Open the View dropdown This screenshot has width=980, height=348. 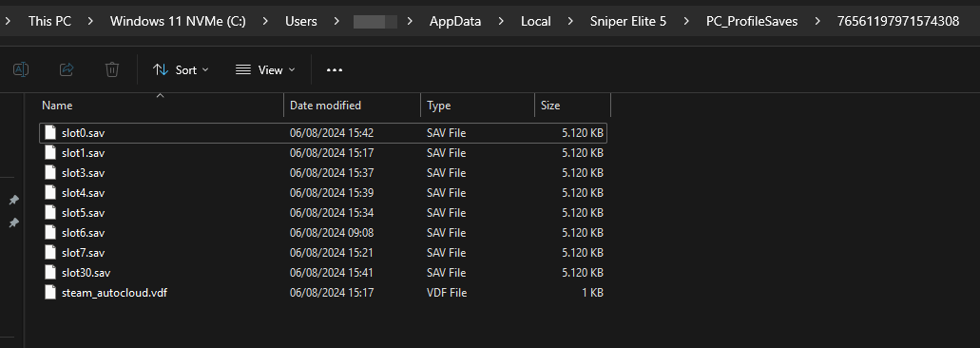[x=265, y=70]
